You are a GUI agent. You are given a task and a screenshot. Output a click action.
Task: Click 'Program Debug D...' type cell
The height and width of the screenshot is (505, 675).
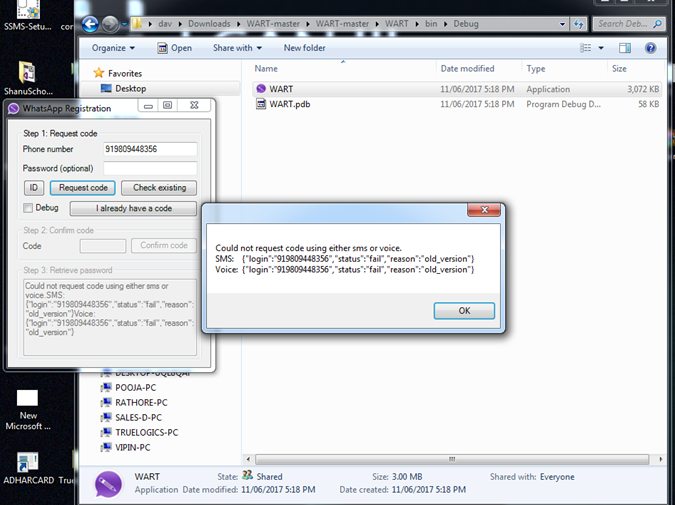563,104
